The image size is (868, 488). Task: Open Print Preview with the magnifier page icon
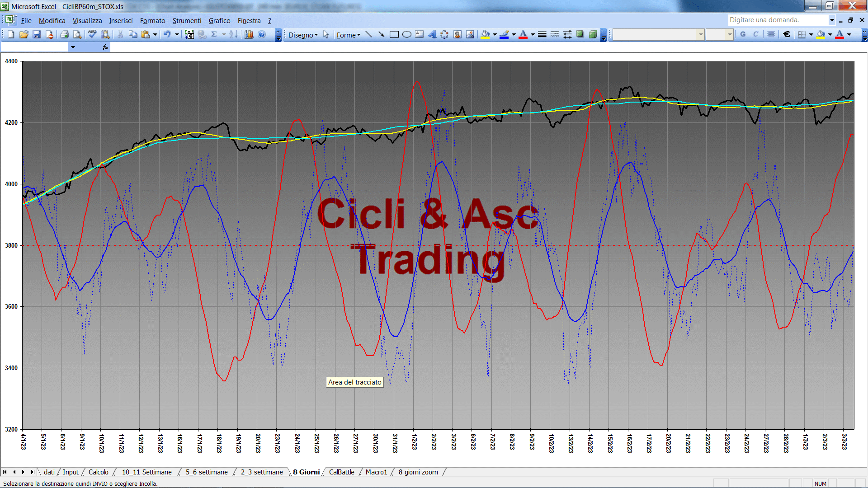coord(77,34)
